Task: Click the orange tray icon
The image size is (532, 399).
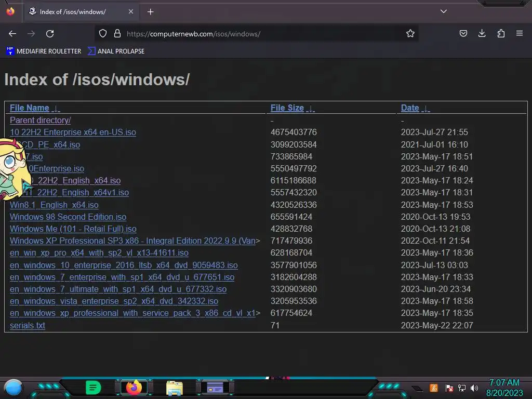Action: 433,388
